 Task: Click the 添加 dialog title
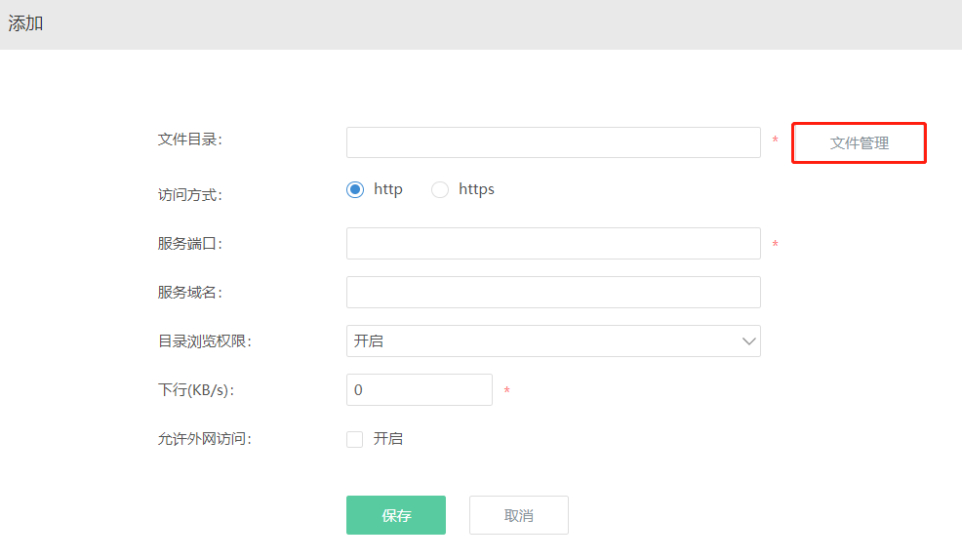25,23
